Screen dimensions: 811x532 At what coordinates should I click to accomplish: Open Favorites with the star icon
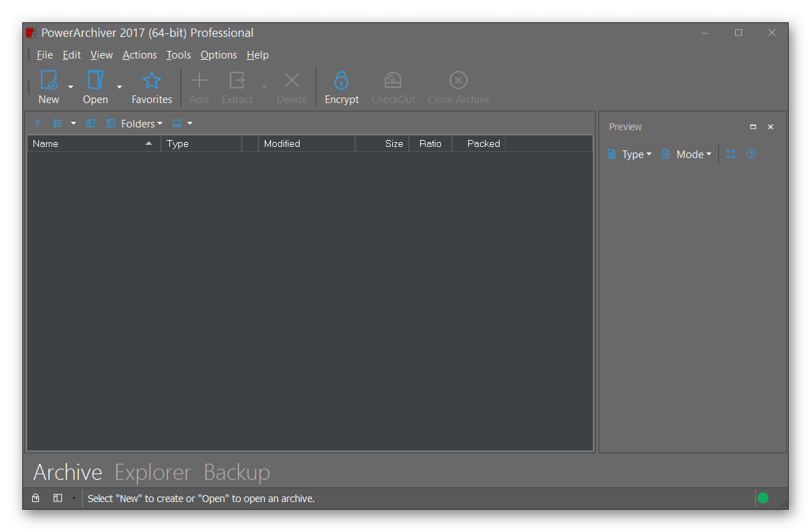coord(152,81)
